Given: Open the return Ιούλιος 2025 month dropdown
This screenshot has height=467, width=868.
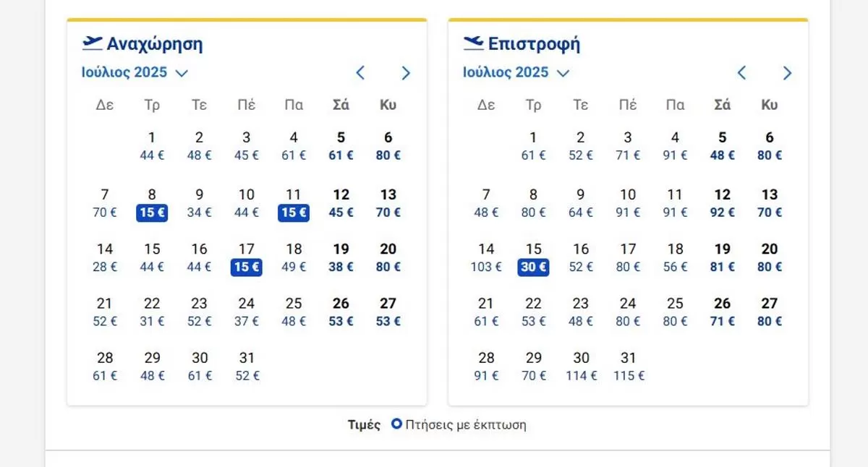Looking at the screenshot, I should [x=516, y=72].
